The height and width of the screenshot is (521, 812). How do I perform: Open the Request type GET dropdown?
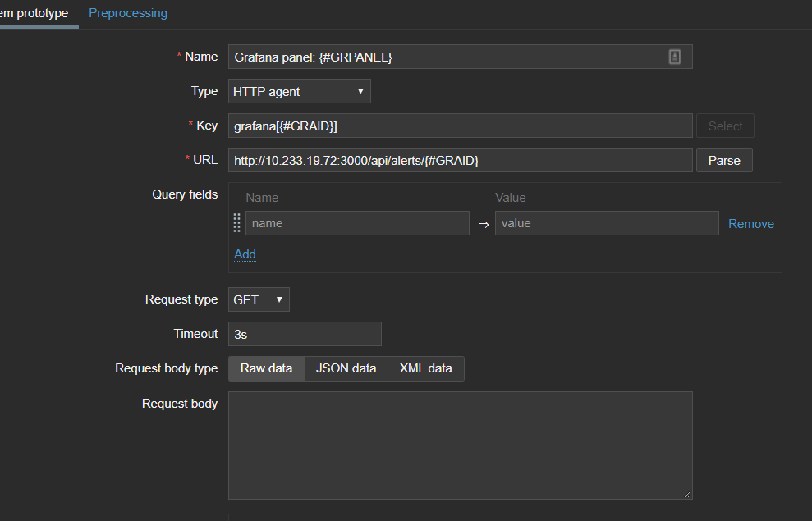pyautogui.click(x=258, y=299)
